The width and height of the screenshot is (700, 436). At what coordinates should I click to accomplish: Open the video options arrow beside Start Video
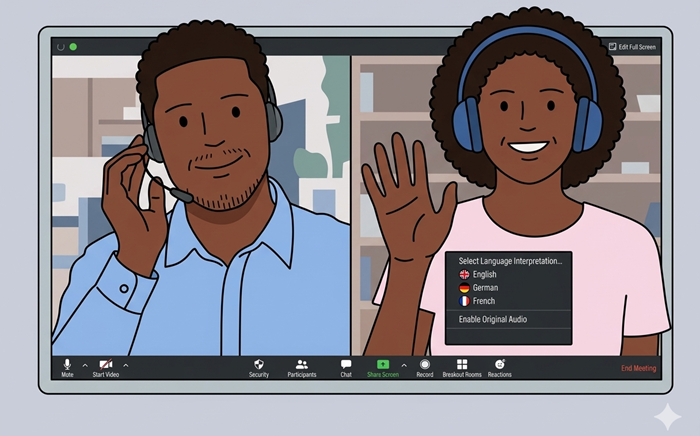coord(125,365)
